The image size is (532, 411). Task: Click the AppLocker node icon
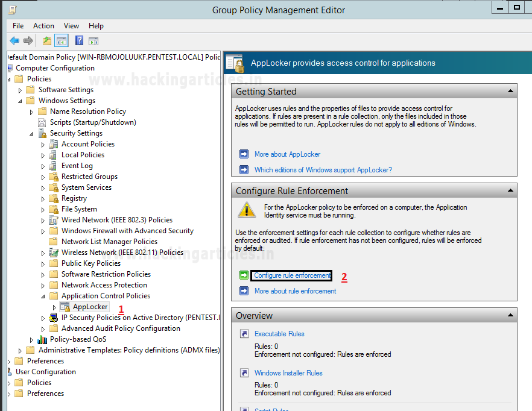click(x=65, y=307)
